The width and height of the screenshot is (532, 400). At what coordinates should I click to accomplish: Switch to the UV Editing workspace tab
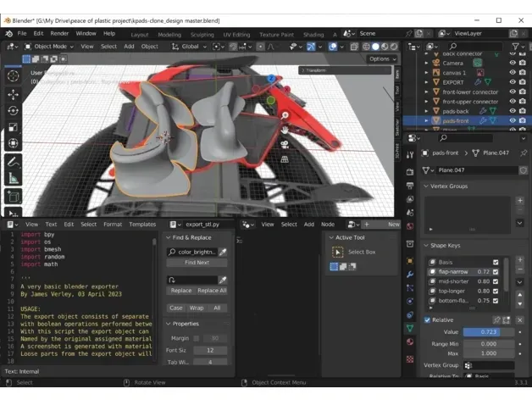click(236, 34)
